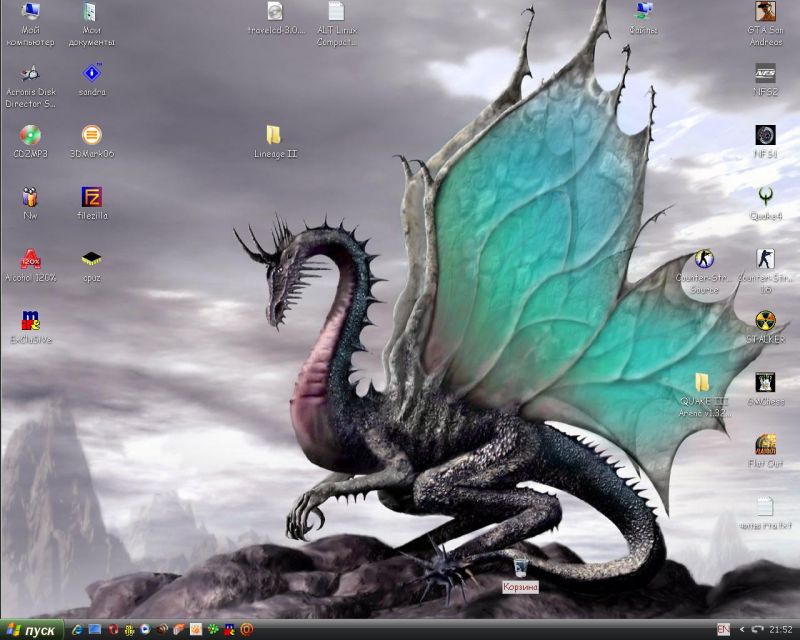The width and height of the screenshot is (800, 640).
Task: Click the 21:52 taskbar clock
Action: [781, 630]
